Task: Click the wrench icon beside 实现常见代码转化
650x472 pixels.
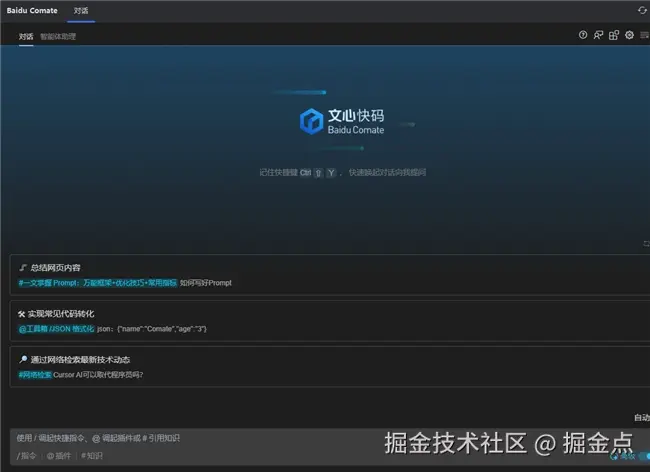Action: pyautogui.click(x=22, y=314)
